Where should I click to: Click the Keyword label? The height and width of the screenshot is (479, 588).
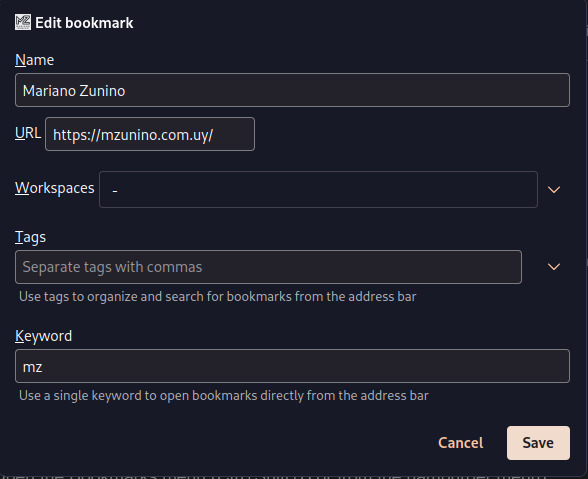pyautogui.click(x=44, y=336)
